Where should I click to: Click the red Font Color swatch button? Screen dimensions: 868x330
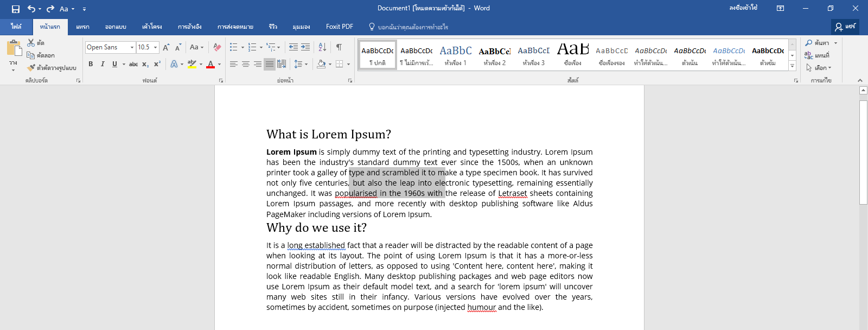[211, 64]
